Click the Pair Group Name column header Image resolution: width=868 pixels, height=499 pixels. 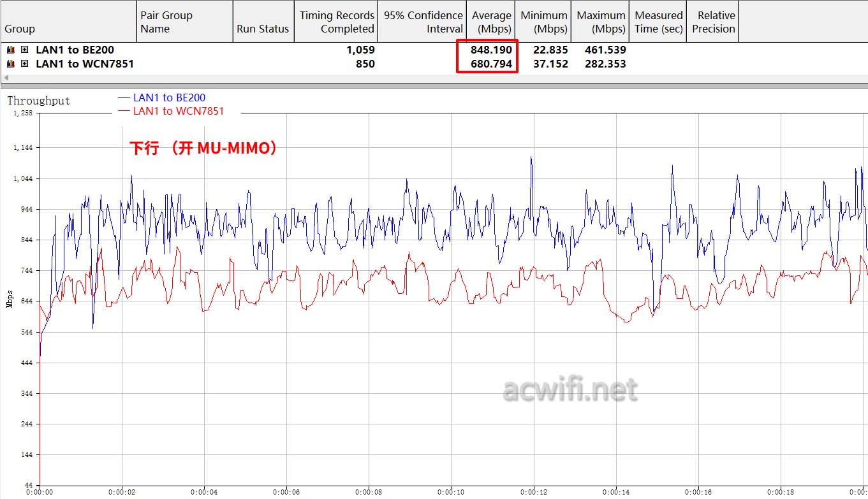[x=184, y=22]
